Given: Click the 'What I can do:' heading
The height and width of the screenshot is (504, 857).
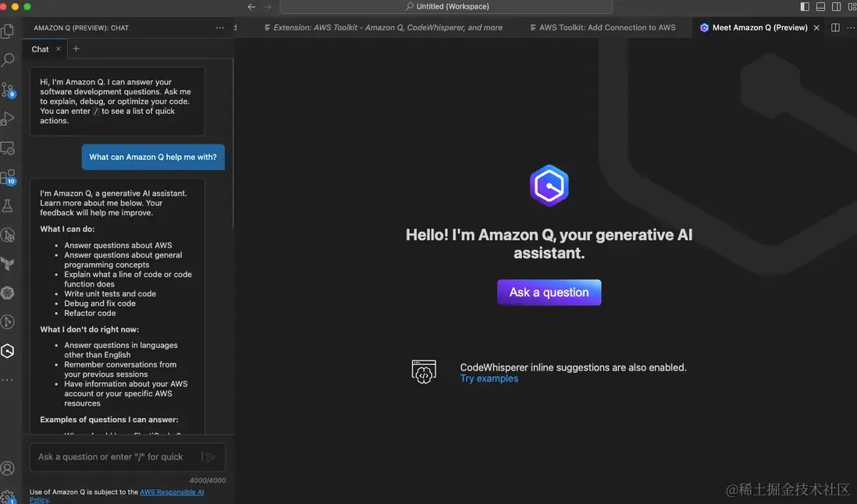Looking at the screenshot, I should tap(67, 229).
